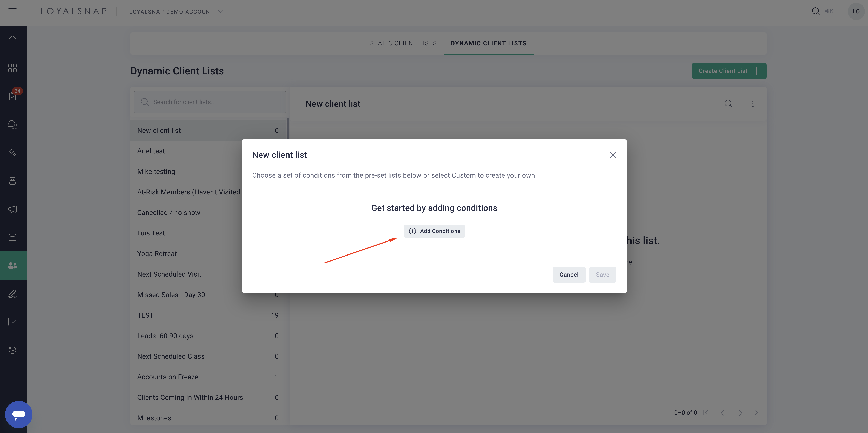Go to the Home sidebar icon
868x433 pixels.
[x=12, y=40]
